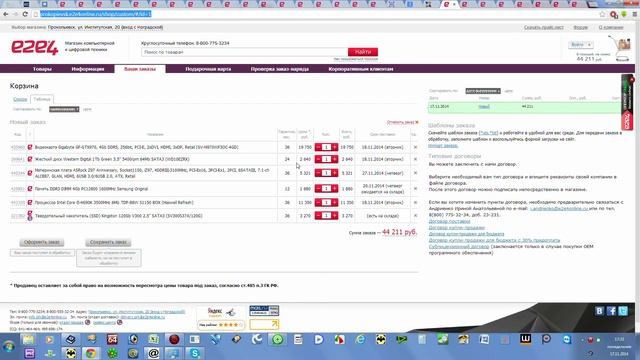Decrease quantity of Kingston SSD 120Gb
This screenshot has height=360, width=640.
point(318,216)
